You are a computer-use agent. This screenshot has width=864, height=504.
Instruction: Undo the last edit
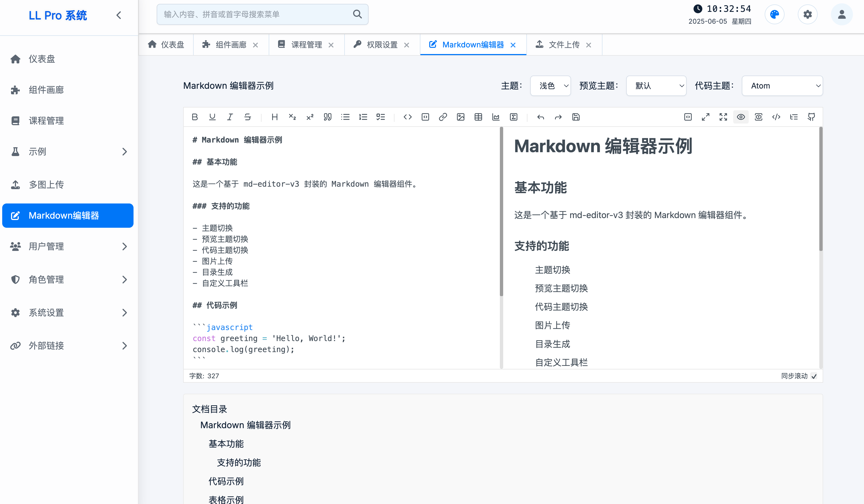tap(541, 117)
